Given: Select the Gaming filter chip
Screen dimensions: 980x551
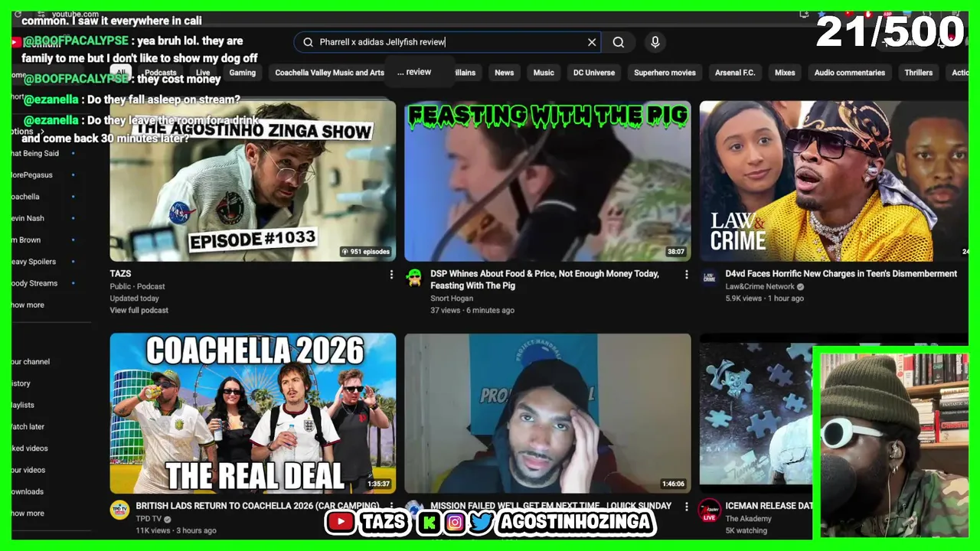Looking at the screenshot, I should click(x=242, y=73).
